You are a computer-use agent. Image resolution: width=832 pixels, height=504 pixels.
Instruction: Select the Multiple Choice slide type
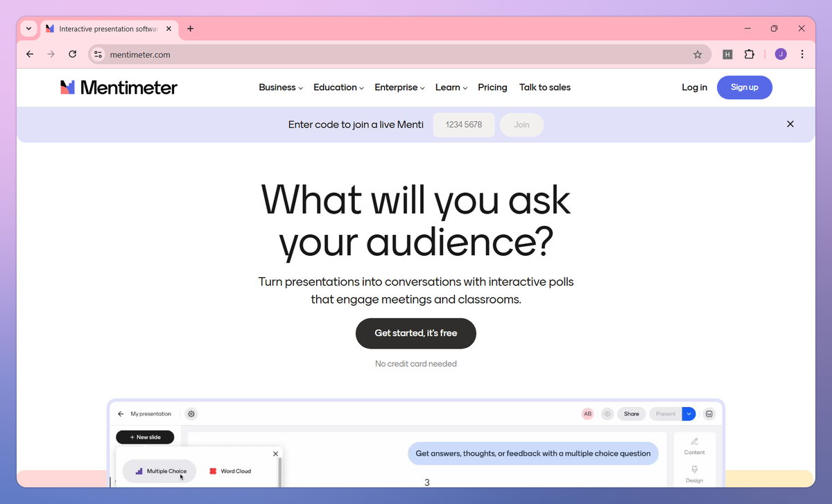coord(159,471)
